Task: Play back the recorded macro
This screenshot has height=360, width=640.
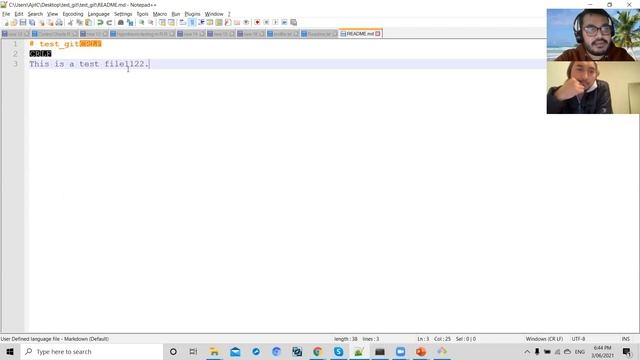Action: [275, 22]
